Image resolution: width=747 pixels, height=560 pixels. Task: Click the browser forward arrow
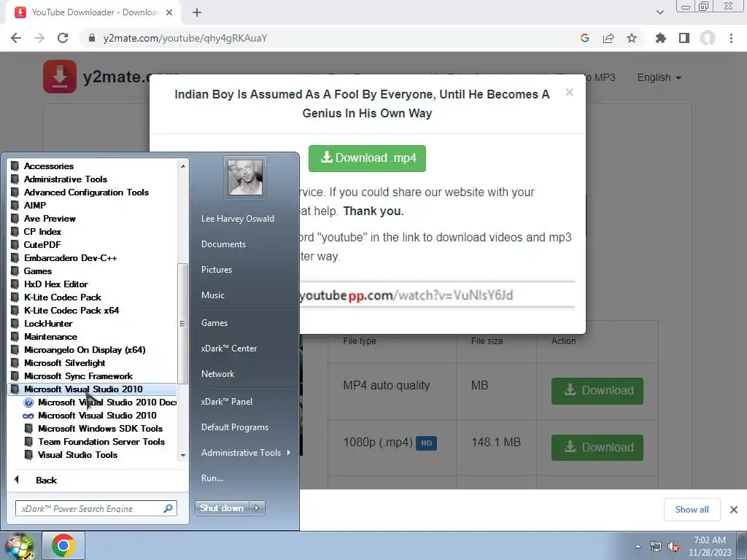[x=39, y=38]
